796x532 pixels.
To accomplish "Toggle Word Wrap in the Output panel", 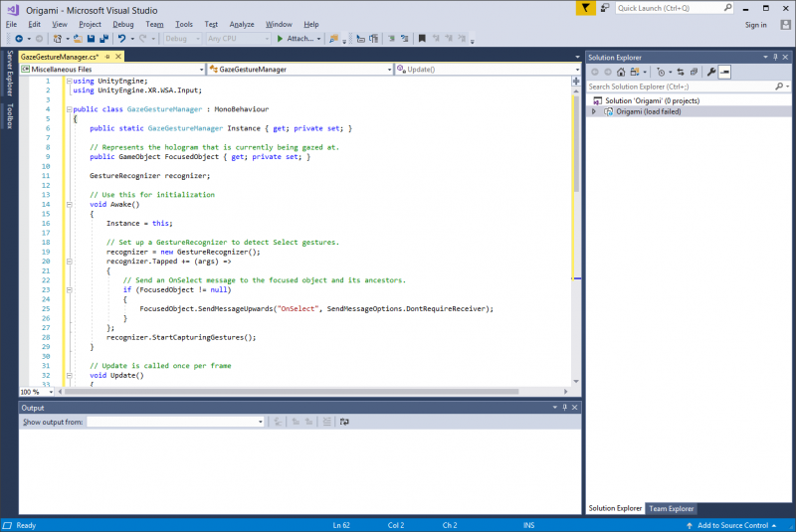I will click(344, 422).
